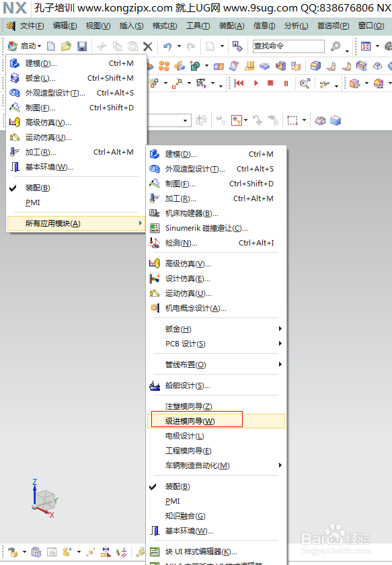392x565 pixels.
Task: Open the 视图(V) menu
Action: 98,26
